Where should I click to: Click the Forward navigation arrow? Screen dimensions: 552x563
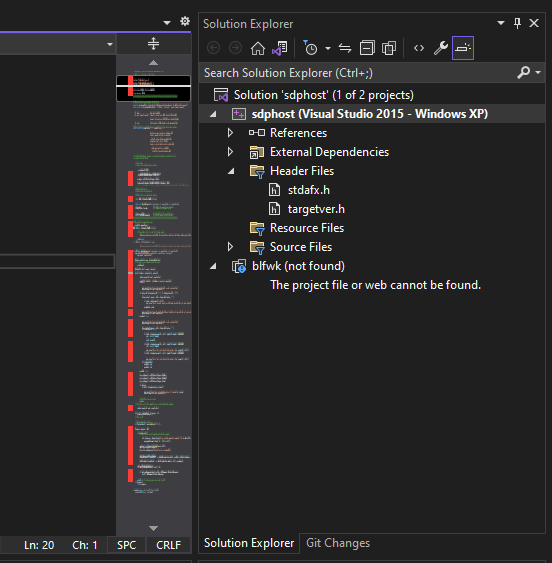point(236,48)
